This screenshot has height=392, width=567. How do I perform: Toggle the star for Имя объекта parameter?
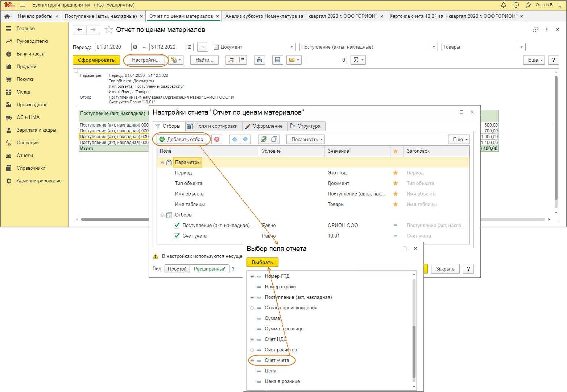tap(396, 194)
